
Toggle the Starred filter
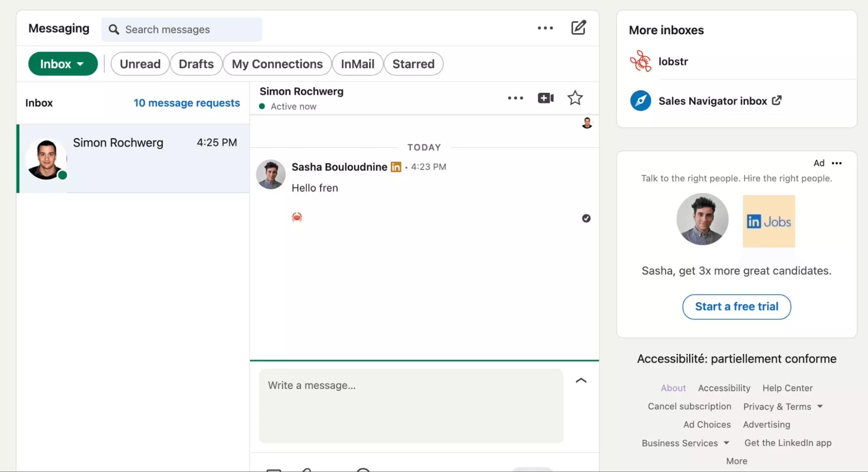pyautogui.click(x=413, y=63)
